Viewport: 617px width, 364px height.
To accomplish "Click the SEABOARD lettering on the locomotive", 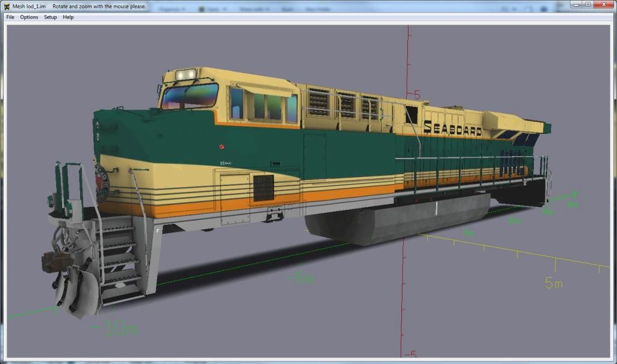I will pyautogui.click(x=453, y=128).
